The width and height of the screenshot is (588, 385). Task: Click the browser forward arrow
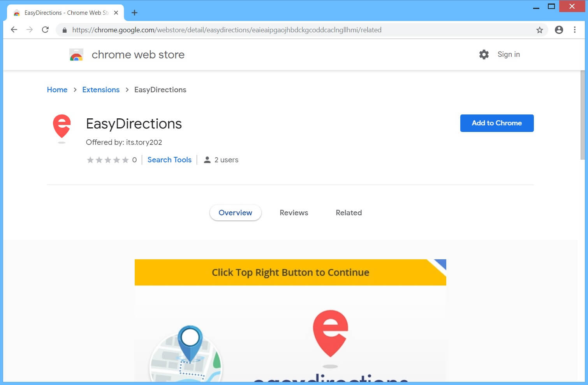coord(30,30)
